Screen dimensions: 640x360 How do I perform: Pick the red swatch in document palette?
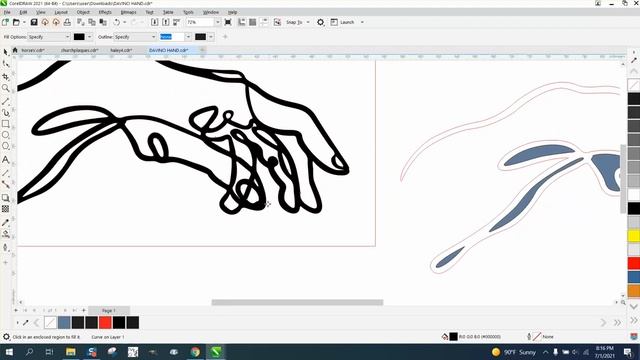point(105,322)
